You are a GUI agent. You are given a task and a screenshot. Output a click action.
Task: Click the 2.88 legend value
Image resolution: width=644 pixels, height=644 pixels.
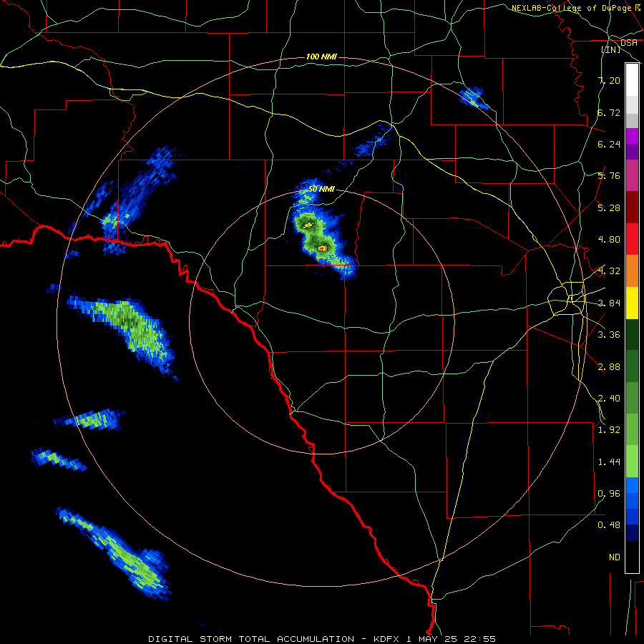point(609,367)
